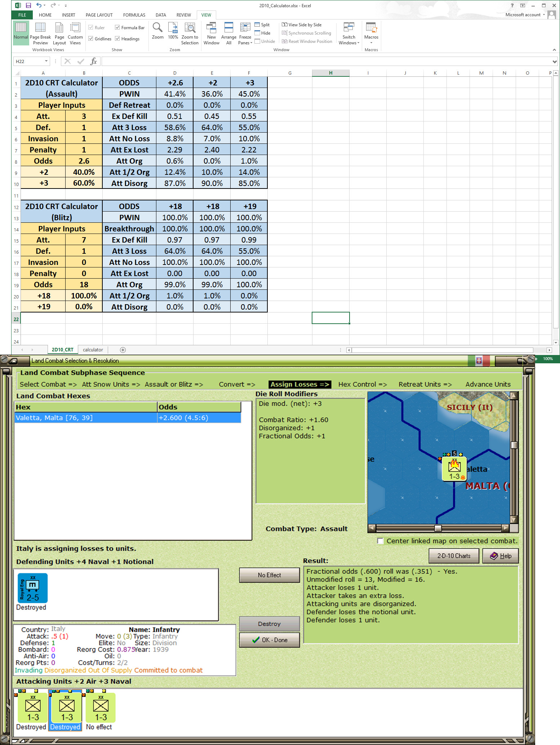
Task: Select the Royal Eng 2-5 defending unit
Action: [x=32, y=588]
